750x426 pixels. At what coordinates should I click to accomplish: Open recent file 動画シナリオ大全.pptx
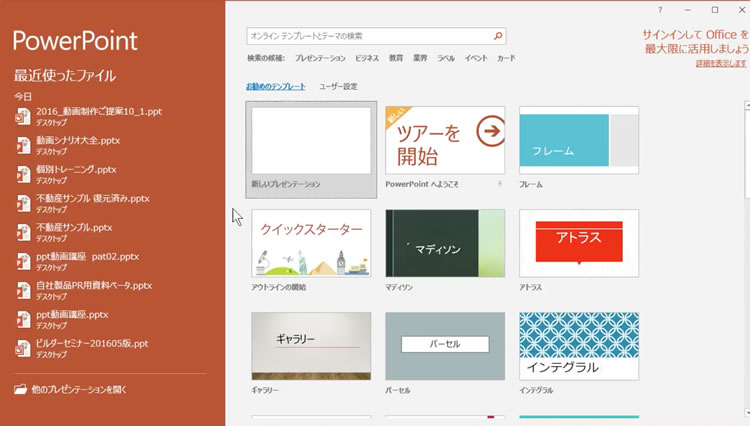[x=78, y=141]
